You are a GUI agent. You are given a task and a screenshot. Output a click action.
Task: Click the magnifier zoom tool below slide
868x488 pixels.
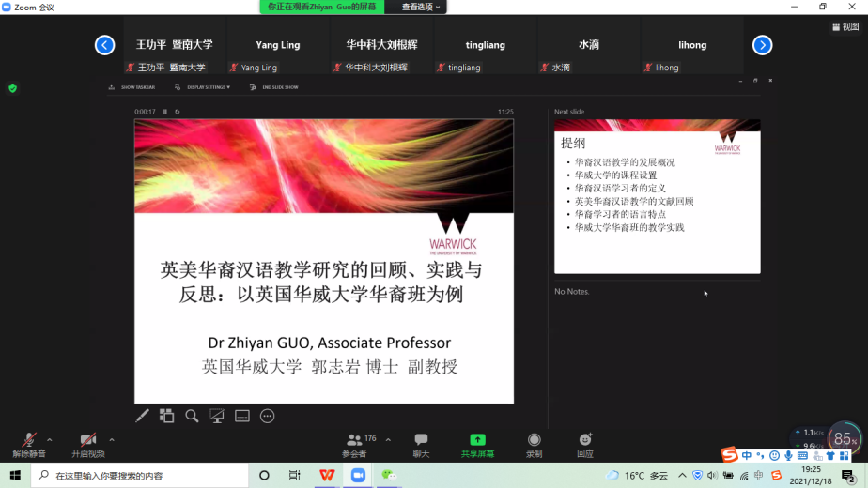pyautogui.click(x=192, y=416)
